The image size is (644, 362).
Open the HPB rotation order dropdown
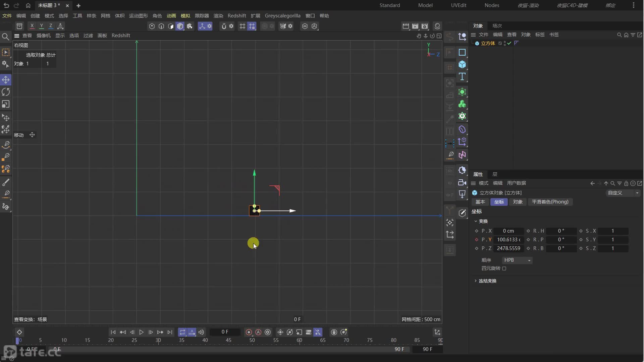point(517,260)
